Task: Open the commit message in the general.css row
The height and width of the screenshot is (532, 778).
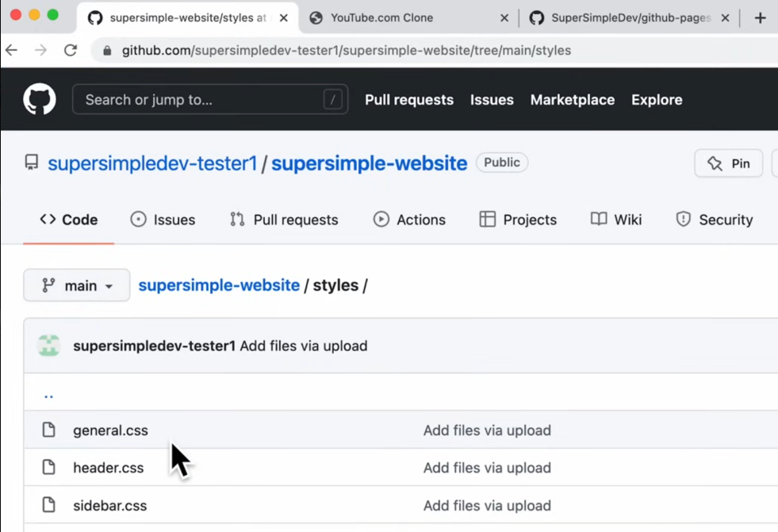Action: pos(487,431)
